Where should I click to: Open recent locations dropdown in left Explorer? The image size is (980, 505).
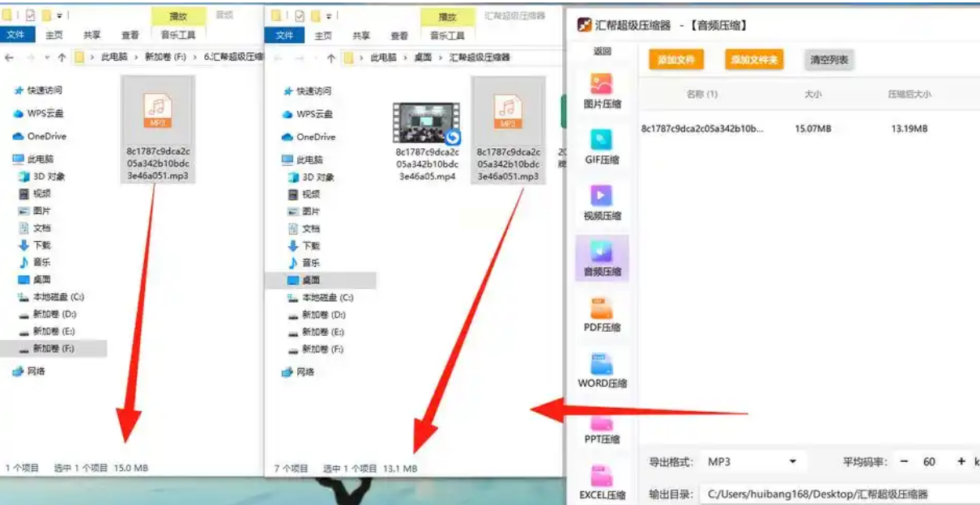(48, 57)
